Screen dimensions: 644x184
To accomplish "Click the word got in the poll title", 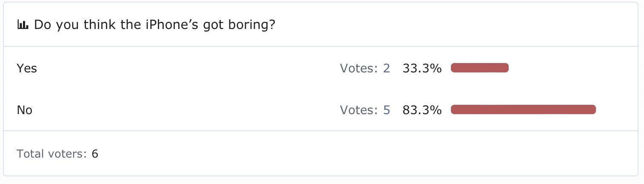I will [206, 25].
